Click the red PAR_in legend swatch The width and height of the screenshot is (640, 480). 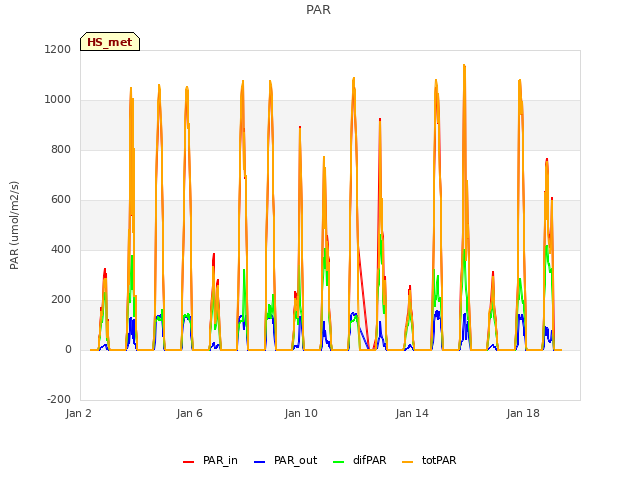click(188, 462)
